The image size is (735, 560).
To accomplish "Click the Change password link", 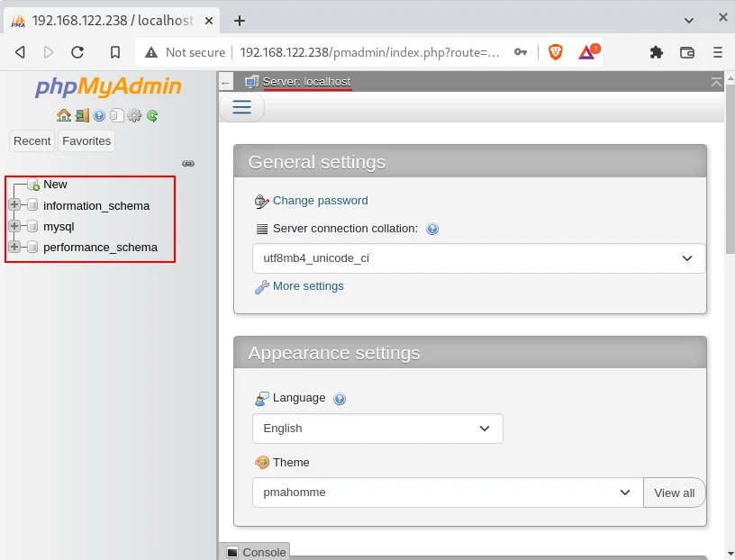I will point(320,201).
